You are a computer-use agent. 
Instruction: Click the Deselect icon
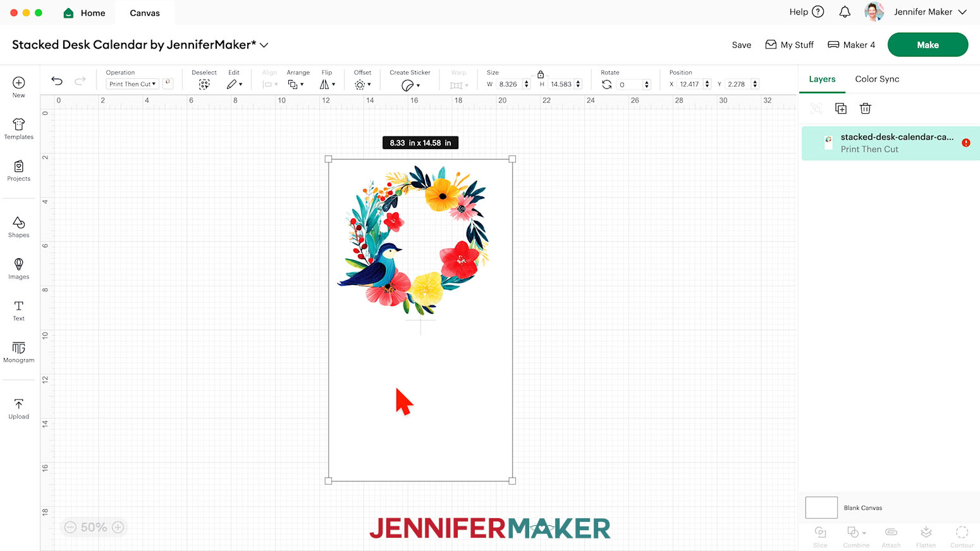pos(204,84)
